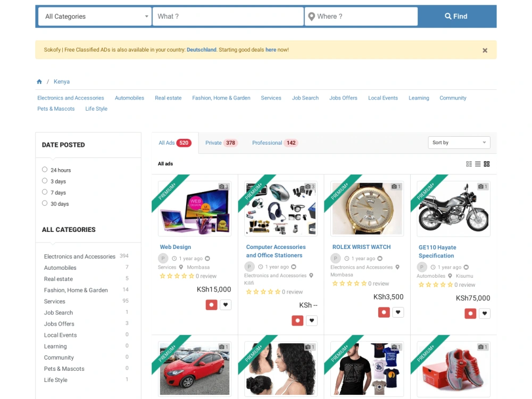Click the Kenya breadcrumb link

pos(61,81)
